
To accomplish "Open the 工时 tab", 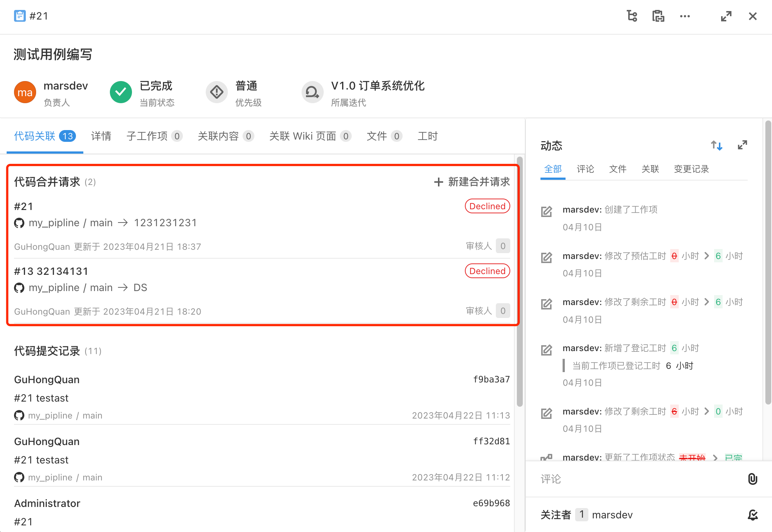I will coord(428,136).
